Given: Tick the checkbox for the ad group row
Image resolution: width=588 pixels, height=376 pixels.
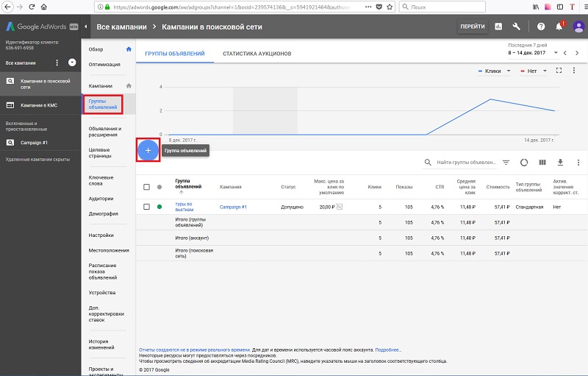Looking at the screenshot, I should pyautogui.click(x=148, y=207).
